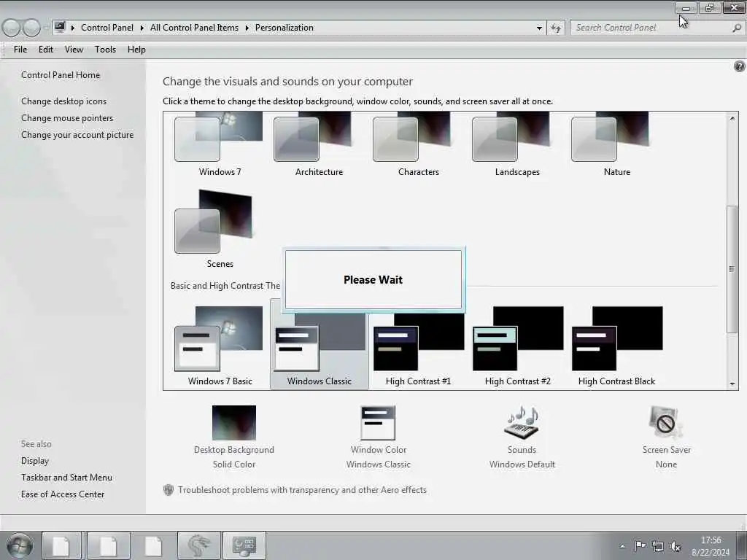Viewport: 747px width, 560px height.
Task: Open Desktop Background settings icon
Action: pyautogui.click(x=234, y=422)
